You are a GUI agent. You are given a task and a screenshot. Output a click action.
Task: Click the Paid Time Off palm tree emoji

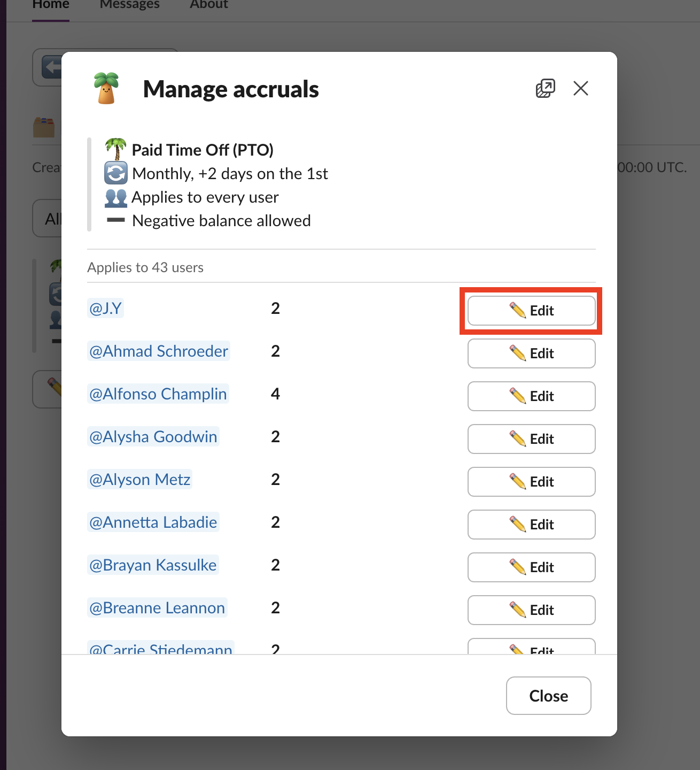pos(115,149)
